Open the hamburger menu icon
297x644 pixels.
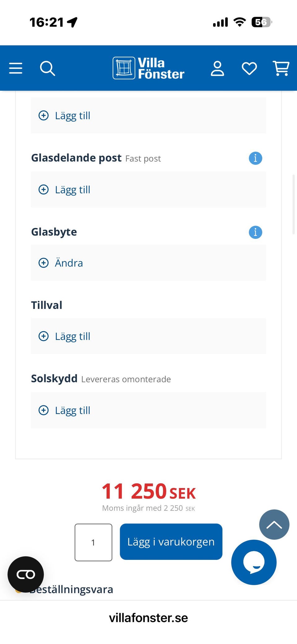[16, 68]
